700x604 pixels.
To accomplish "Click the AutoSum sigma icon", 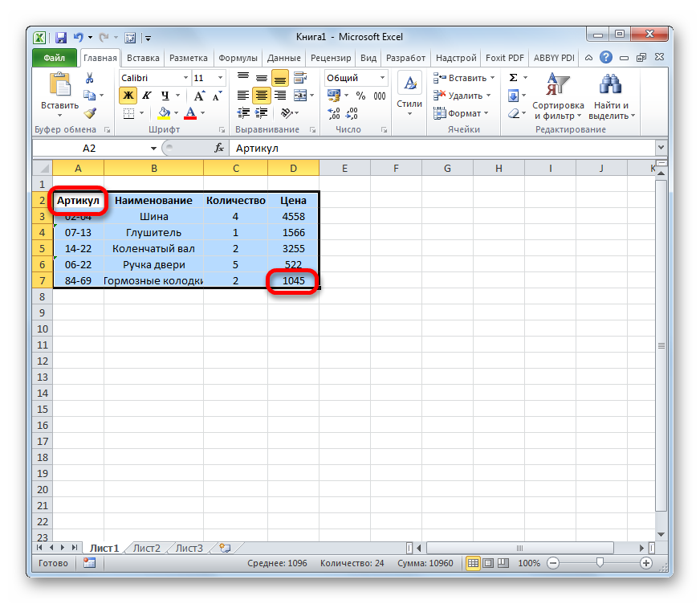I will [513, 78].
